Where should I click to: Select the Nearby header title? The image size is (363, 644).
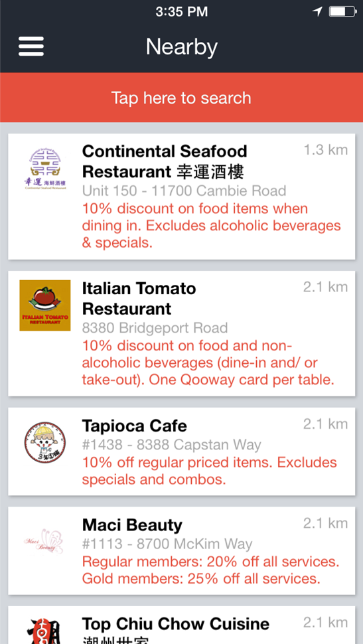182,46
